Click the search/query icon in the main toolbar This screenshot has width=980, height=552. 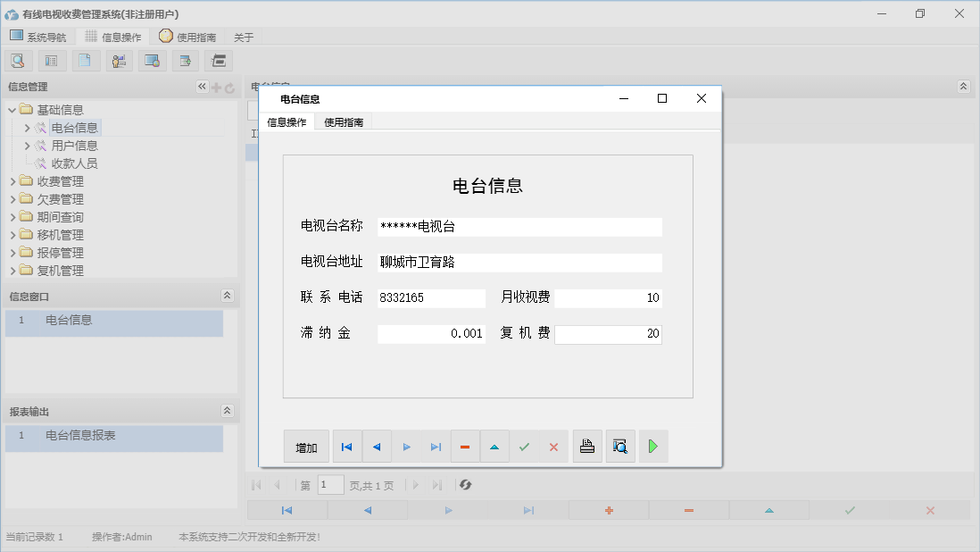point(18,61)
